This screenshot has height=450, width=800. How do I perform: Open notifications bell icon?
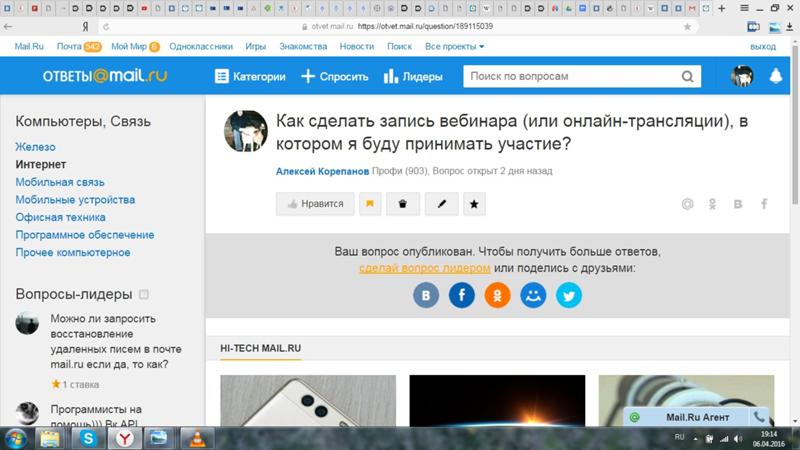tap(776, 76)
